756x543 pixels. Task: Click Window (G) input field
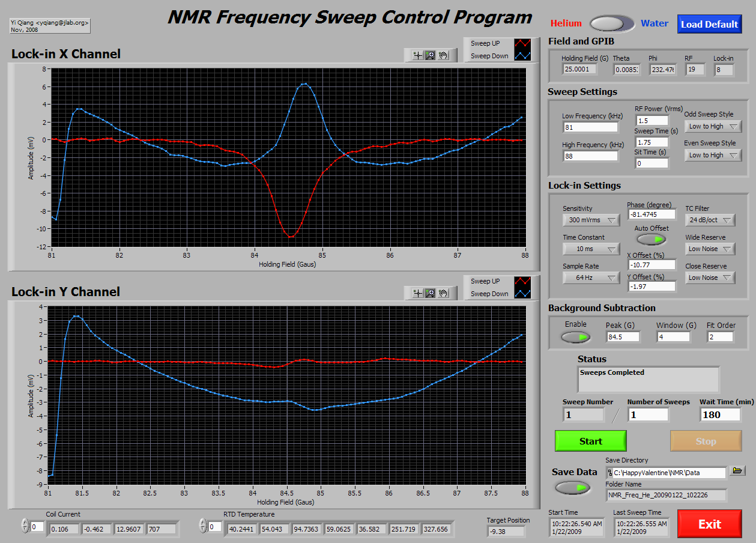click(x=673, y=337)
